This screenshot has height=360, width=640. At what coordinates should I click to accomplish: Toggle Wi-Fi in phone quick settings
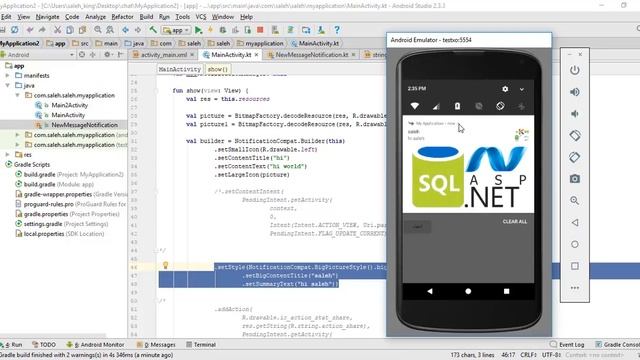tap(415, 106)
